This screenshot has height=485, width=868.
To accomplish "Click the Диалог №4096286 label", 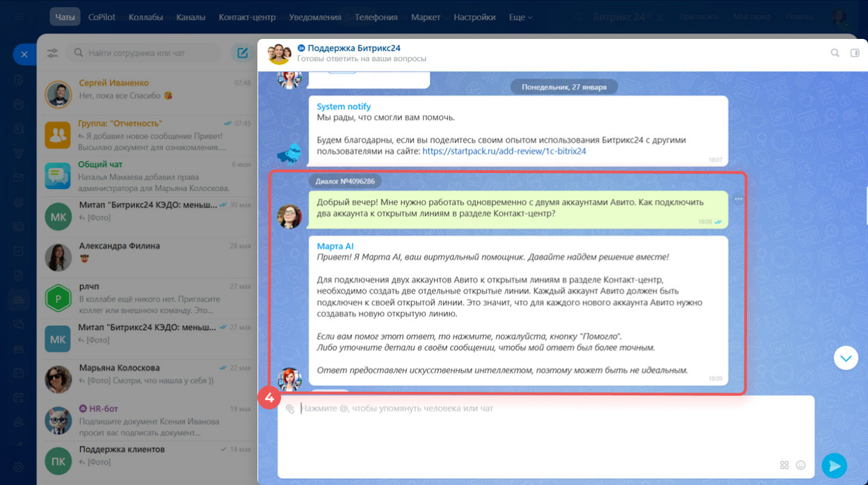I will pyautogui.click(x=345, y=181).
